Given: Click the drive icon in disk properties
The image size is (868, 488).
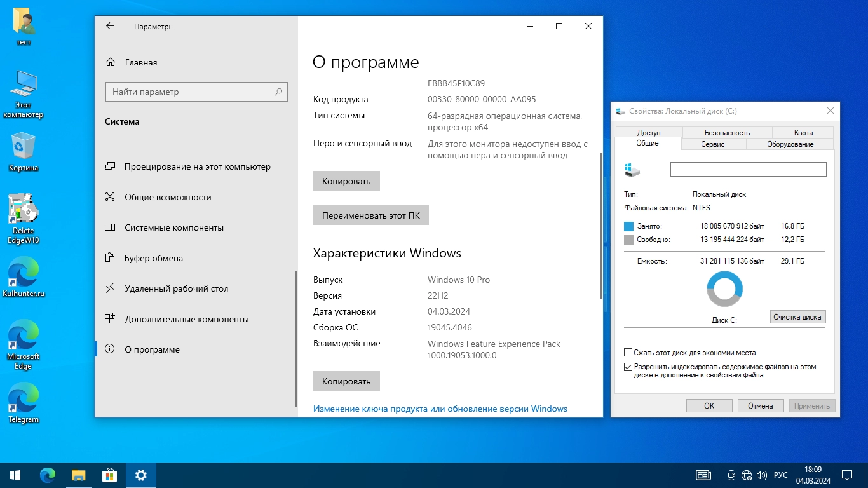Looking at the screenshot, I should 632,170.
